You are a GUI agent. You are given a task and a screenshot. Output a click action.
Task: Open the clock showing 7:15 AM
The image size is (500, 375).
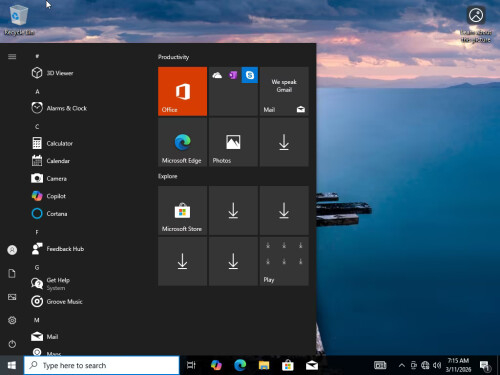click(458, 365)
